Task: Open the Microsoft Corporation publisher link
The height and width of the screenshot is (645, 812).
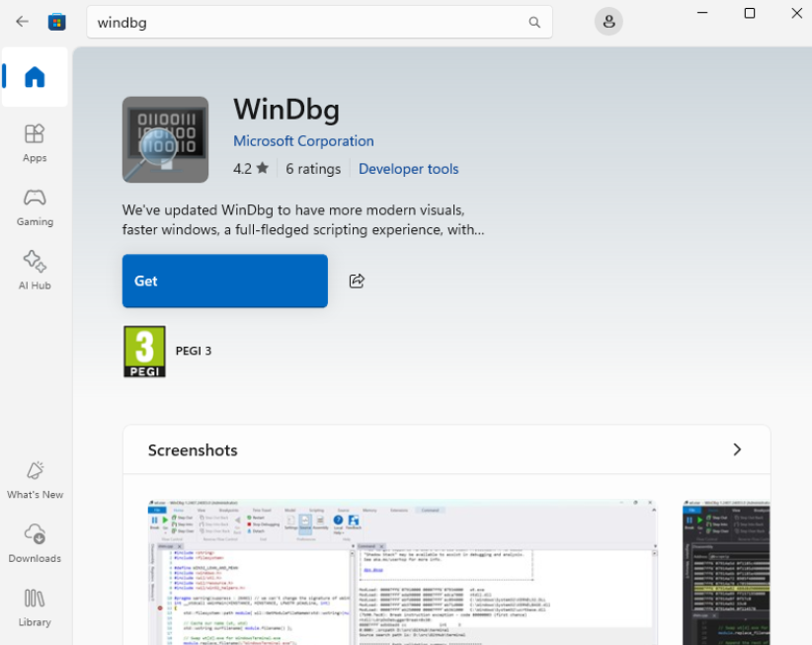Action: pyautogui.click(x=303, y=141)
